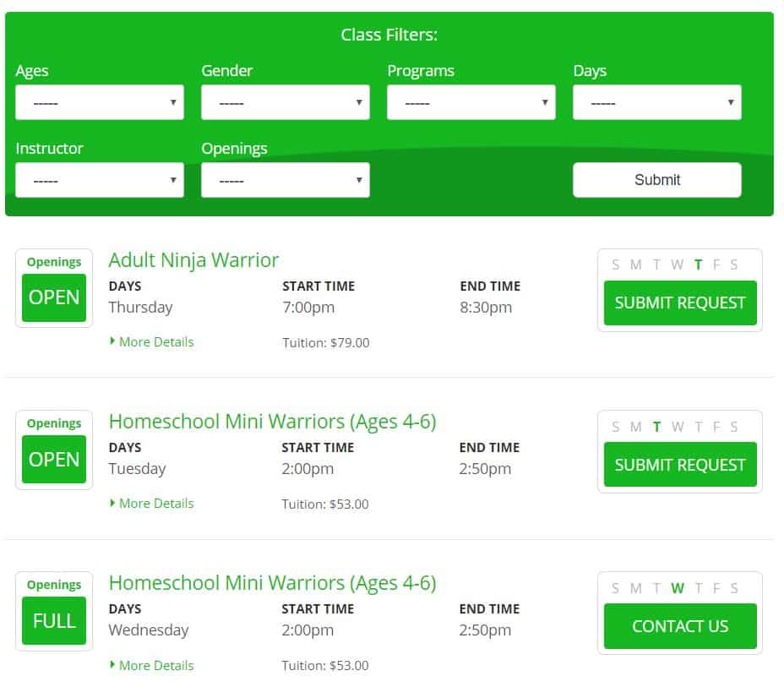
Task: Click the Submit filters button
Action: [657, 180]
